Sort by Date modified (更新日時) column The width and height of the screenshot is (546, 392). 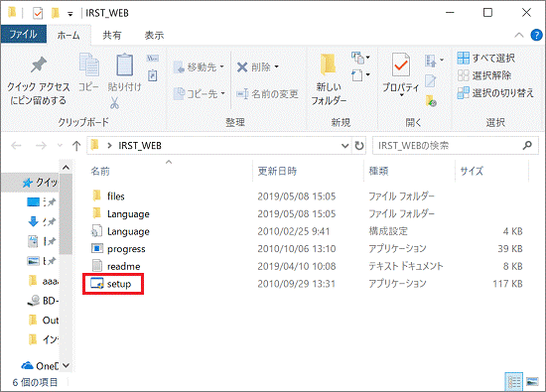point(277,171)
